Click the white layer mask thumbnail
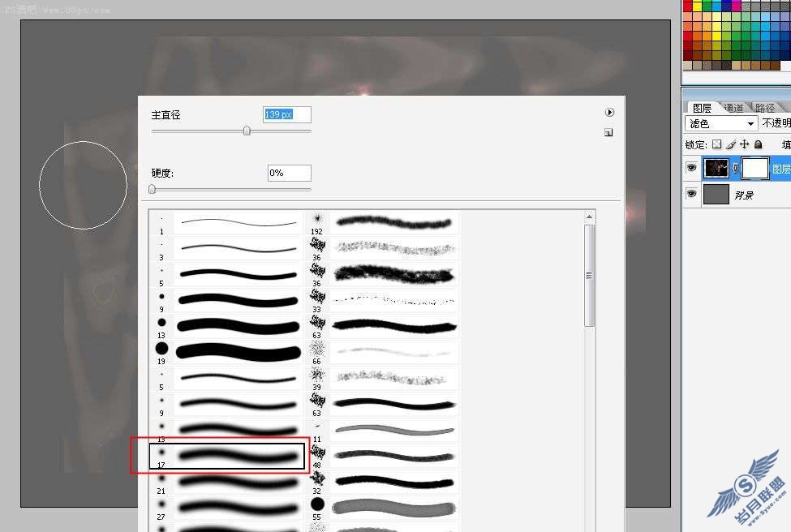 coord(754,169)
